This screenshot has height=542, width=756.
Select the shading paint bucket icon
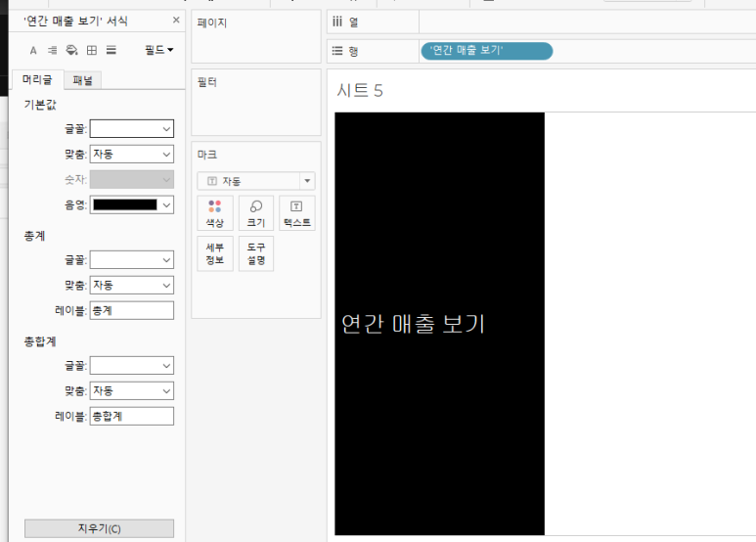71,50
